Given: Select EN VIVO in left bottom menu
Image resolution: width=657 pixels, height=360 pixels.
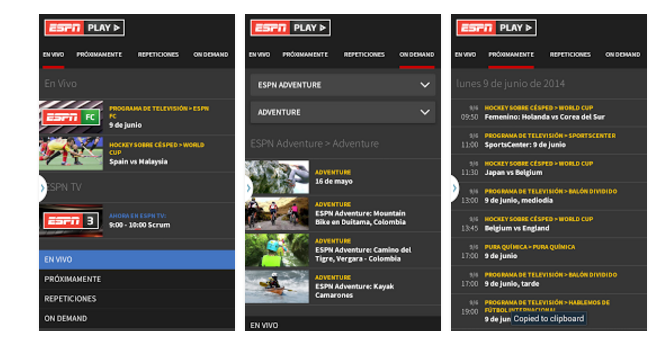Looking at the screenshot, I should 137,260.
